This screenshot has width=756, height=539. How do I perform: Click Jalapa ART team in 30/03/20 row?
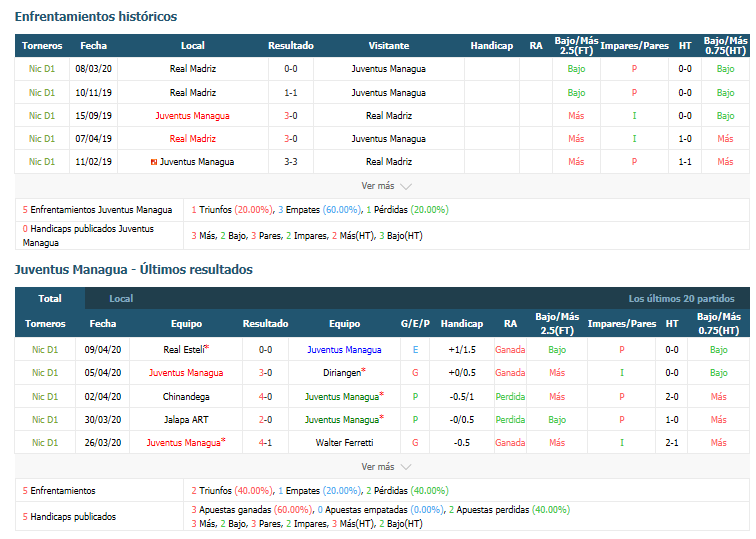pos(186,419)
